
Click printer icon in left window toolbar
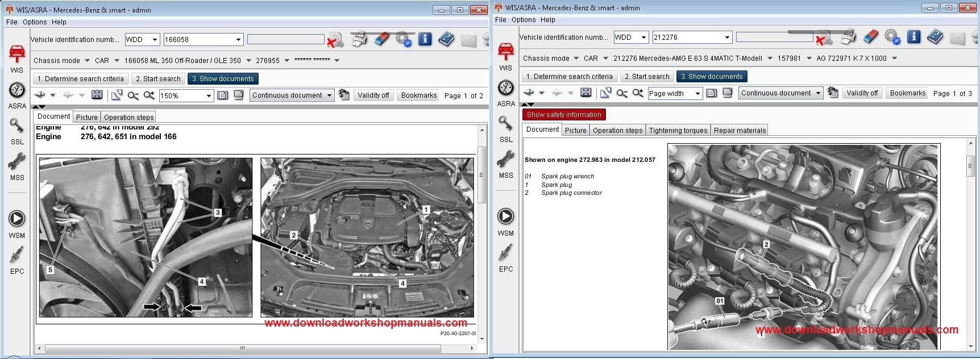pyautogui.click(x=359, y=39)
